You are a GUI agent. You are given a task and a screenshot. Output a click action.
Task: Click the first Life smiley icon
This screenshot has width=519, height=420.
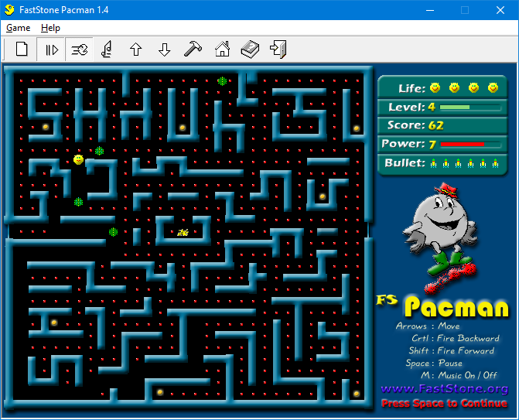click(x=435, y=87)
